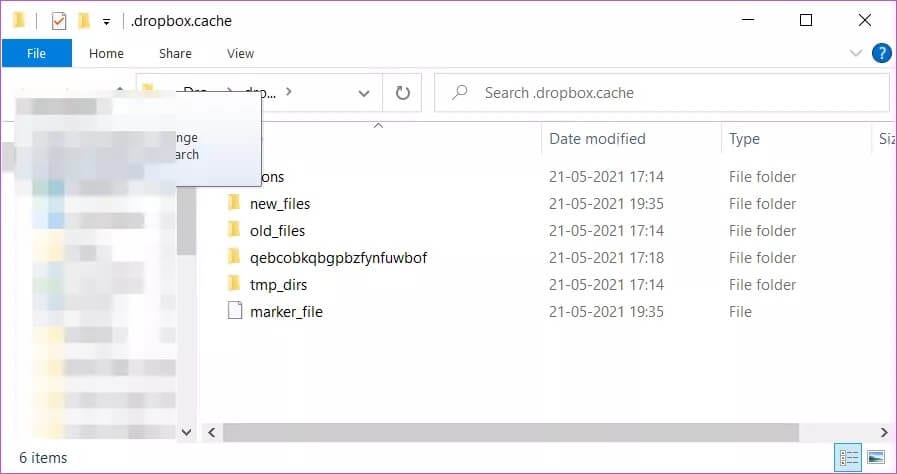Expand the ribbon with the chevron
This screenshot has height=474, width=897.
click(856, 53)
